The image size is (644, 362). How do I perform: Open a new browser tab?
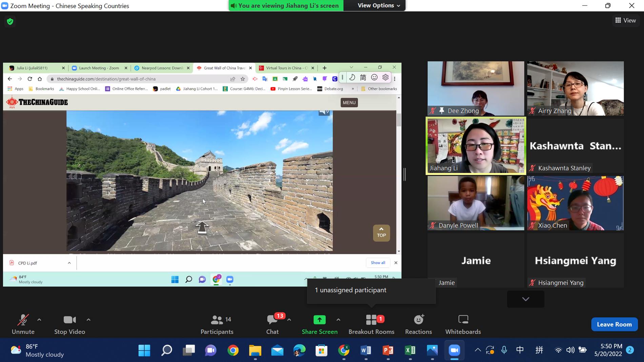point(324,68)
